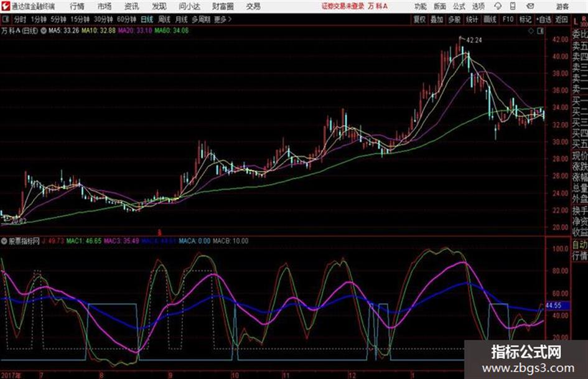This screenshot has height=379, width=588.
Task: Click the diamond icon at chart top-right
Action: click(531, 31)
